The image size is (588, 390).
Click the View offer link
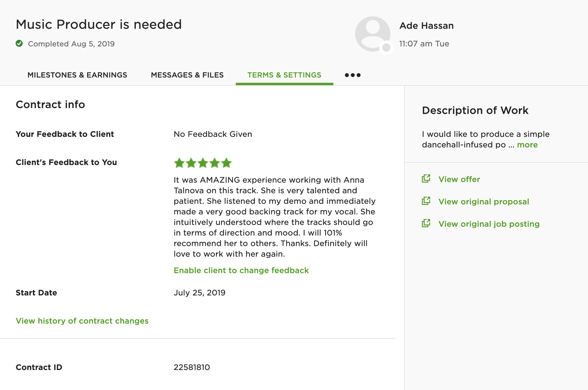[459, 179]
